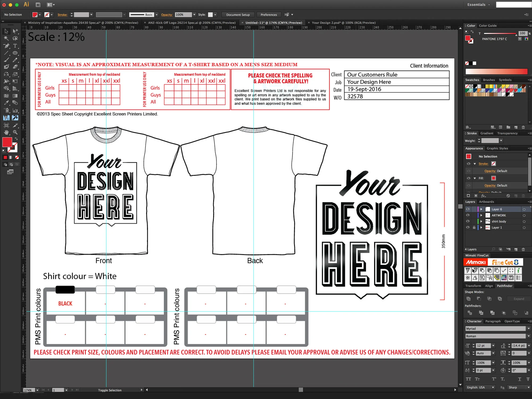The width and height of the screenshot is (532, 399).
Task: Select the Pen tool
Action: (x=6, y=46)
